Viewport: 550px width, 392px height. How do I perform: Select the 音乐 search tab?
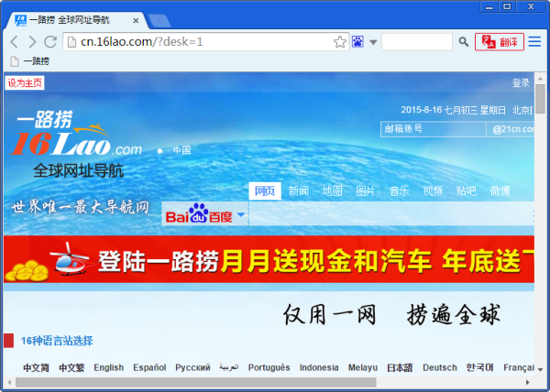(x=399, y=191)
